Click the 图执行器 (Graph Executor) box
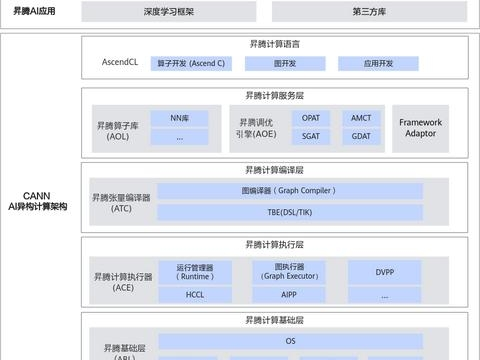Screen dimensions: 480x360 click(289, 272)
